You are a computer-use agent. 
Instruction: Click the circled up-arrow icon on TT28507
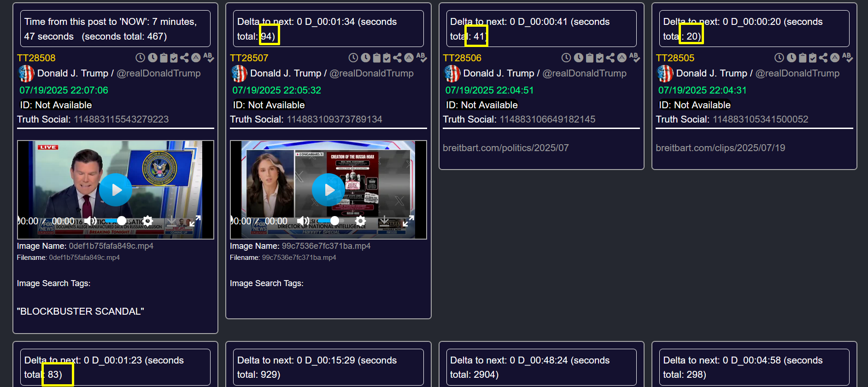pos(409,58)
